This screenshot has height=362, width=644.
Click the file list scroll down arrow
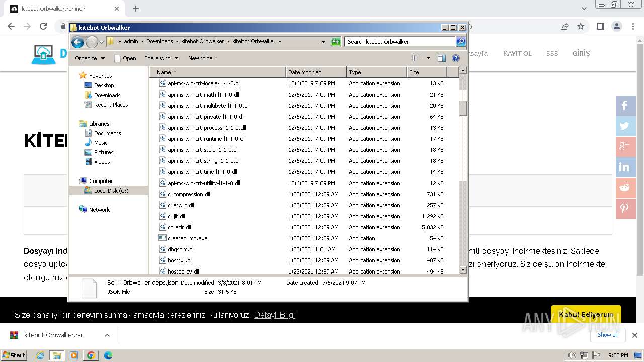point(463,270)
